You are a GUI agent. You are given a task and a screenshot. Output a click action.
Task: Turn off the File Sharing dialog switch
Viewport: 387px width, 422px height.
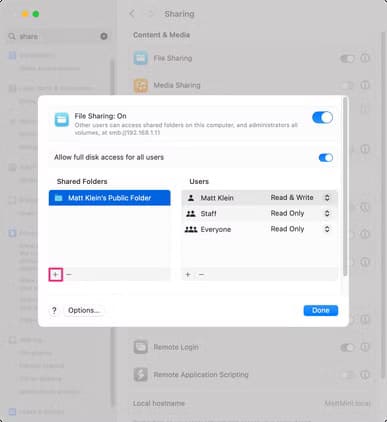pos(322,117)
